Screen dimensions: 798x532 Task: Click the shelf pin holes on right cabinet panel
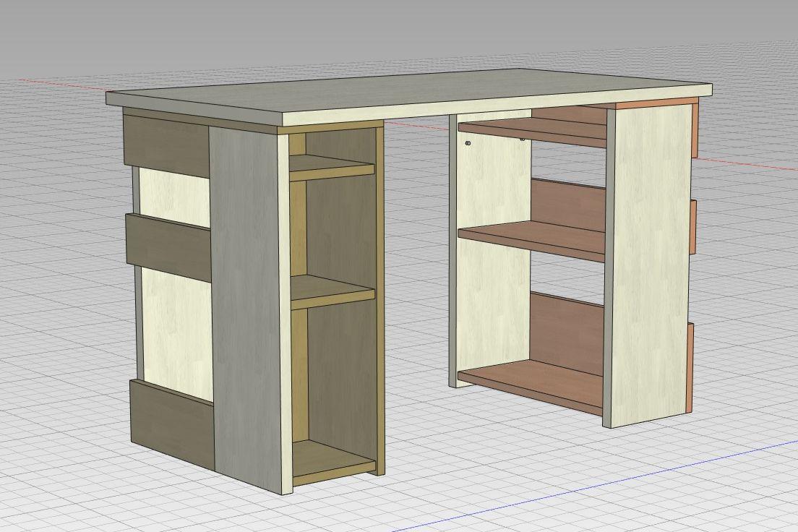(x=468, y=144)
